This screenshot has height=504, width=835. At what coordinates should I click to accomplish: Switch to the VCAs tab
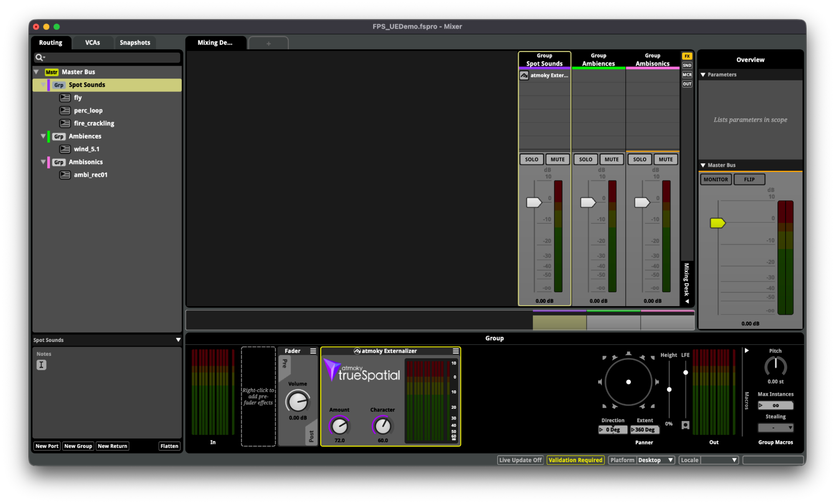pos(92,43)
